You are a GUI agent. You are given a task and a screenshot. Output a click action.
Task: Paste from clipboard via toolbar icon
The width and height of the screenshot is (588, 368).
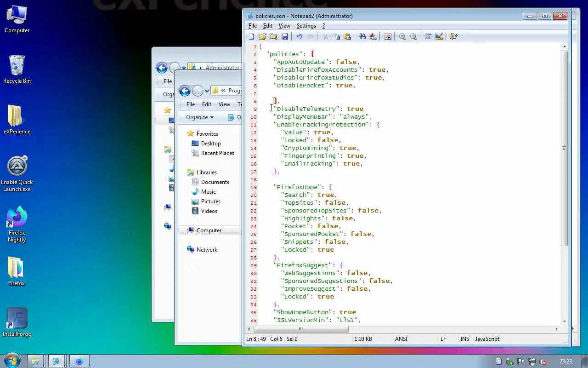347,36
